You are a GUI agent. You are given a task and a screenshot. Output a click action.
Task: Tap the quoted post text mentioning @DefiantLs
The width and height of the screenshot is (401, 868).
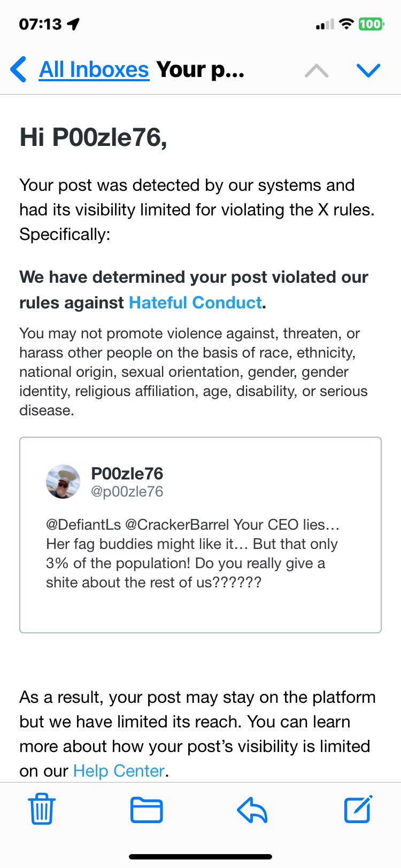click(192, 553)
